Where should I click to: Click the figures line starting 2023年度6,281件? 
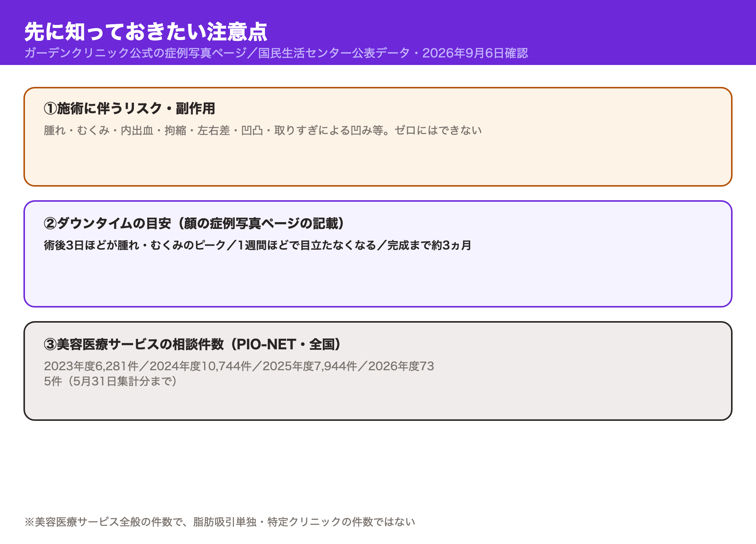(x=239, y=366)
